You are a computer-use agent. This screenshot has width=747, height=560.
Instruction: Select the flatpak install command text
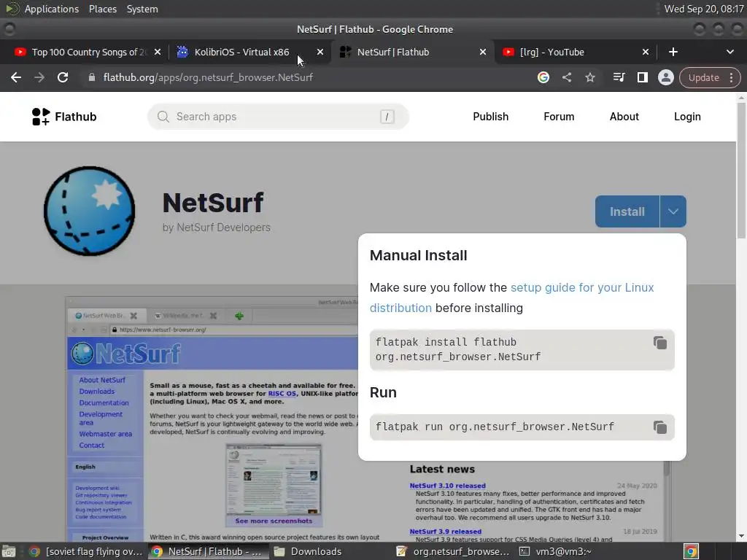click(x=458, y=349)
